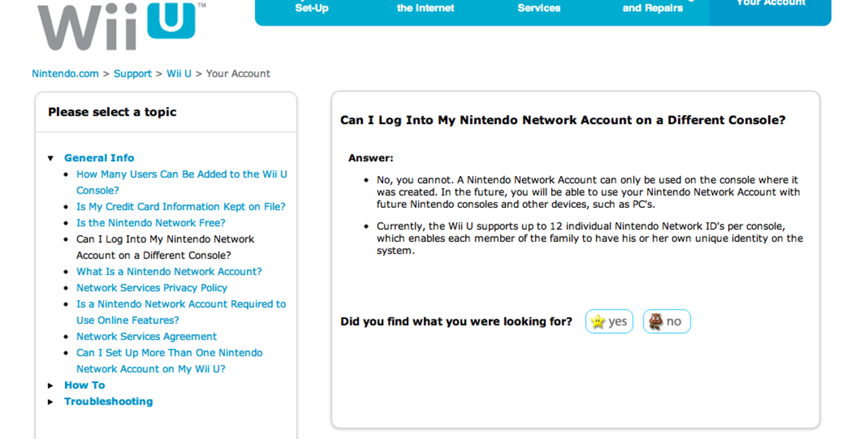Click the Goomba icon no button

tap(667, 322)
